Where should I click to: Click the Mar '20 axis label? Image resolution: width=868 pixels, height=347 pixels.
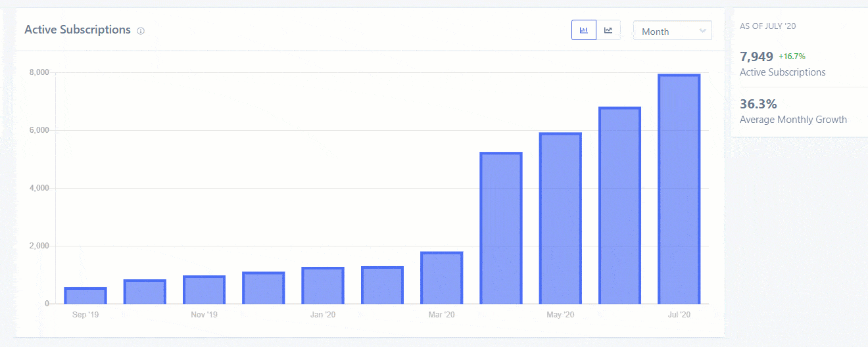pyautogui.click(x=442, y=315)
